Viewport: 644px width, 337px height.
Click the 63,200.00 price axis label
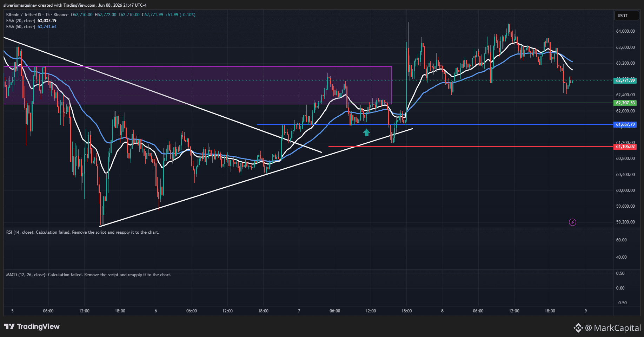click(x=625, y=63)
